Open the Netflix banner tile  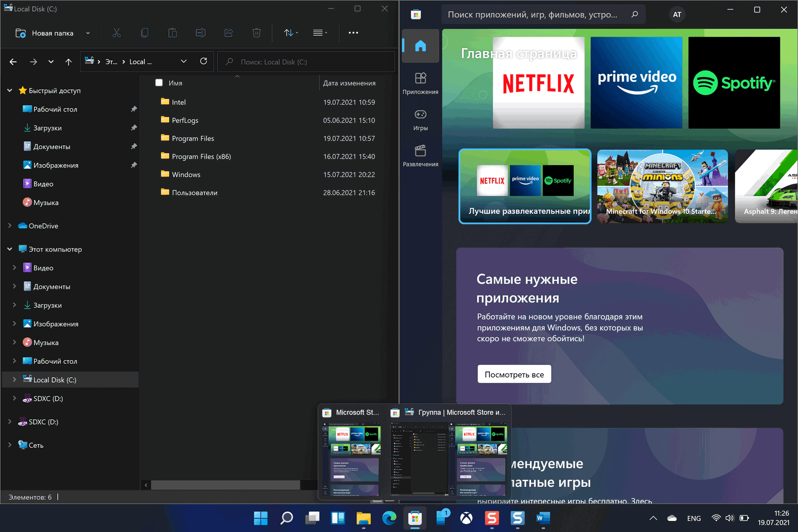[x=538, y=82]
